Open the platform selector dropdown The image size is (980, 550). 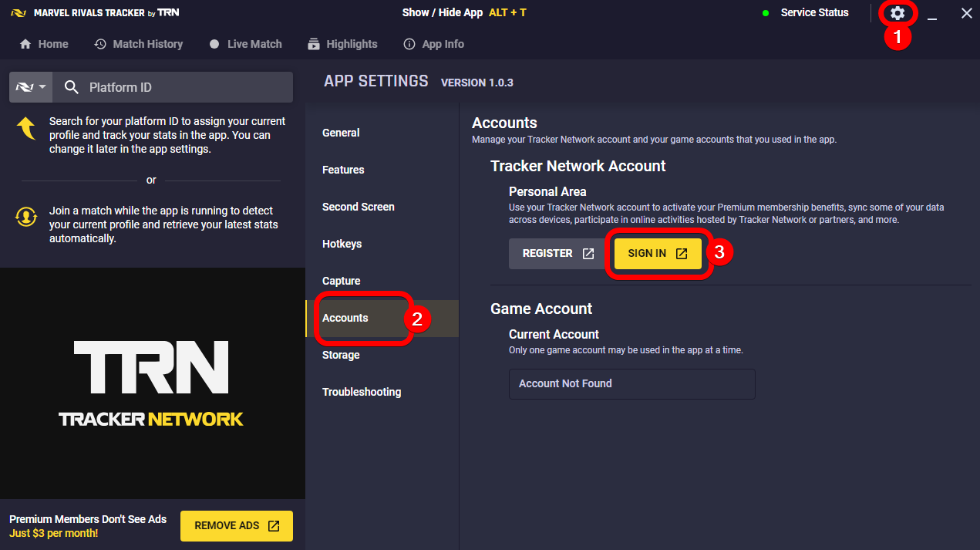click(31, 87)
